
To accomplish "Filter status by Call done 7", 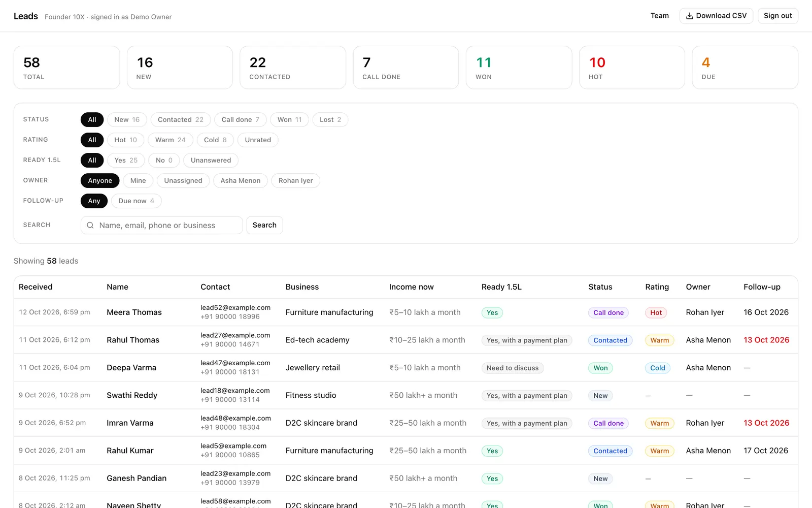I will pyautogui.click(x=240, y=119).
